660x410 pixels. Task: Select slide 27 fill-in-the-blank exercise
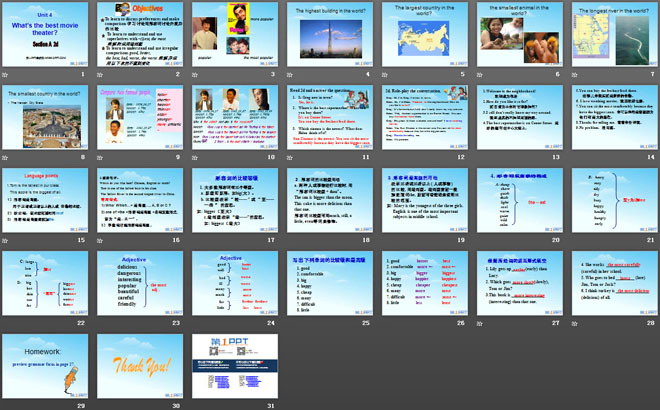coord(520,283)
